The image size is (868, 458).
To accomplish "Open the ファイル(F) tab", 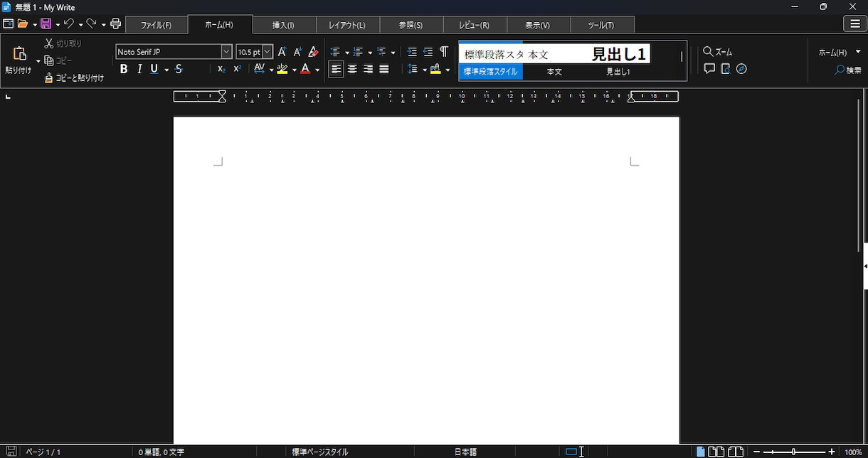I will coord(157,25).
